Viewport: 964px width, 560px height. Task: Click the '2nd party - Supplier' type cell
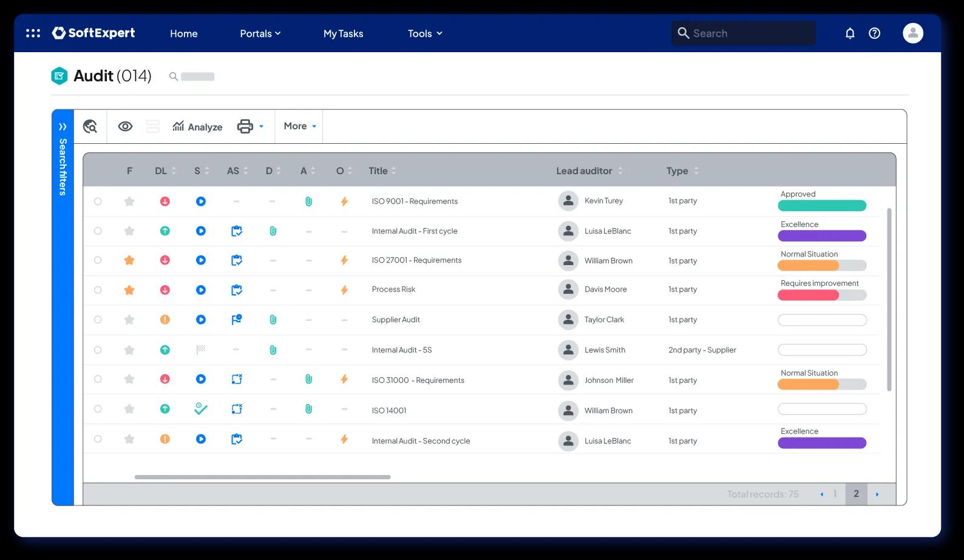click(702, 350)
